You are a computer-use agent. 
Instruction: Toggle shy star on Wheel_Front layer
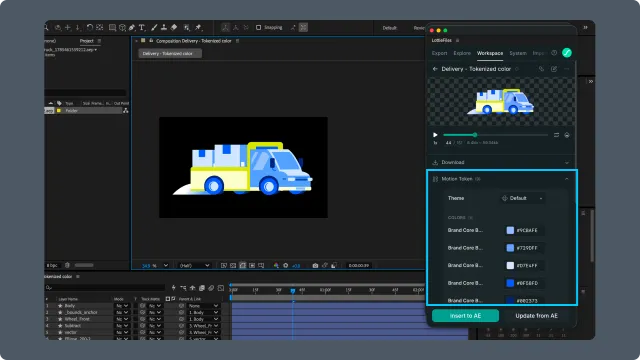(x=60, y=319)
